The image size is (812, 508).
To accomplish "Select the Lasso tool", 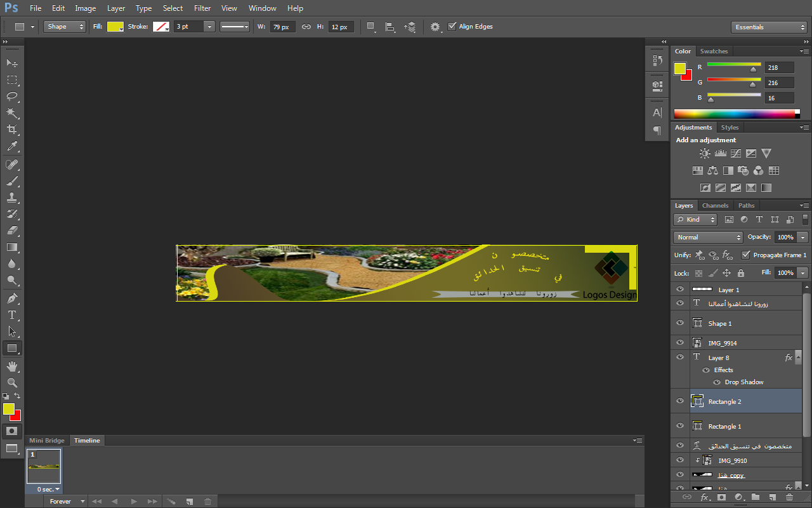I will [12, 97].
